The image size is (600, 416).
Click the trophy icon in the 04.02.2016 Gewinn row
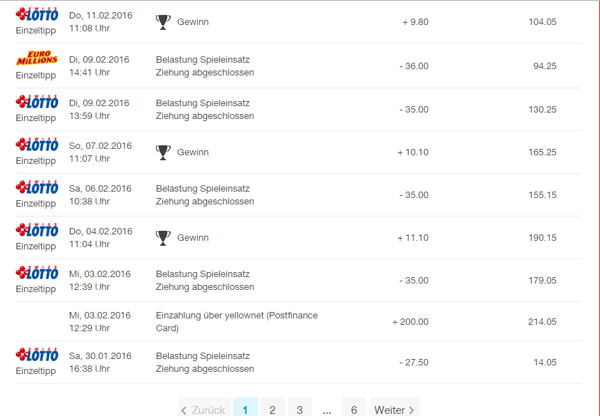click(163, 238)
